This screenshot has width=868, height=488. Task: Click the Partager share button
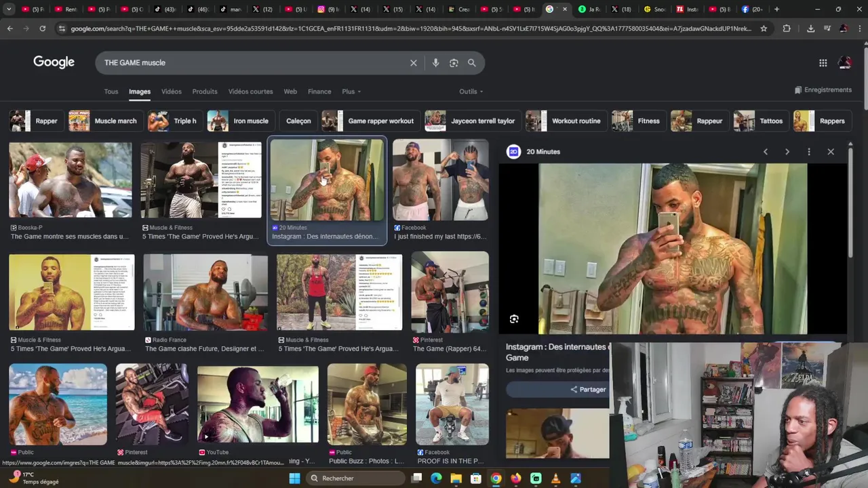(x=588, y=390)
